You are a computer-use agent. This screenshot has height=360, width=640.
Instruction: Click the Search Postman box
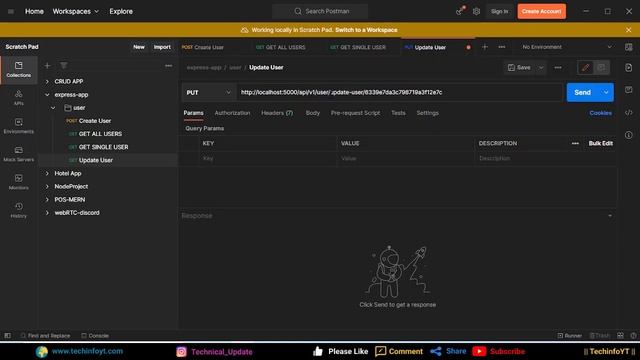(x=320, y=11)
